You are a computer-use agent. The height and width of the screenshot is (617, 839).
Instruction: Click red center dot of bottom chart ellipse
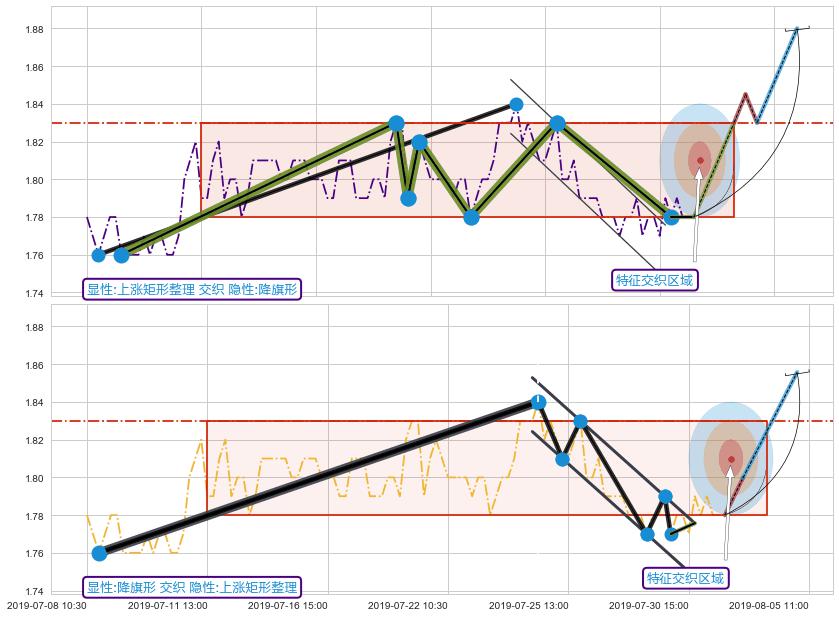731,460
